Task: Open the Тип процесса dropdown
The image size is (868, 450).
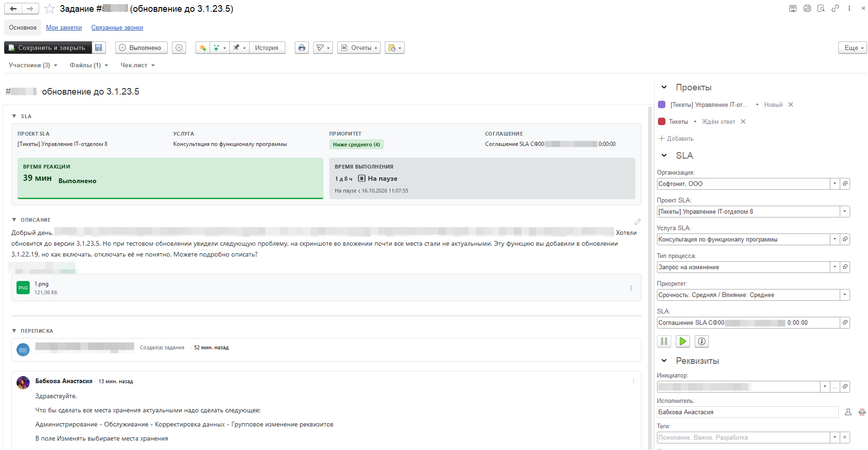Action: tap(835, 267)
